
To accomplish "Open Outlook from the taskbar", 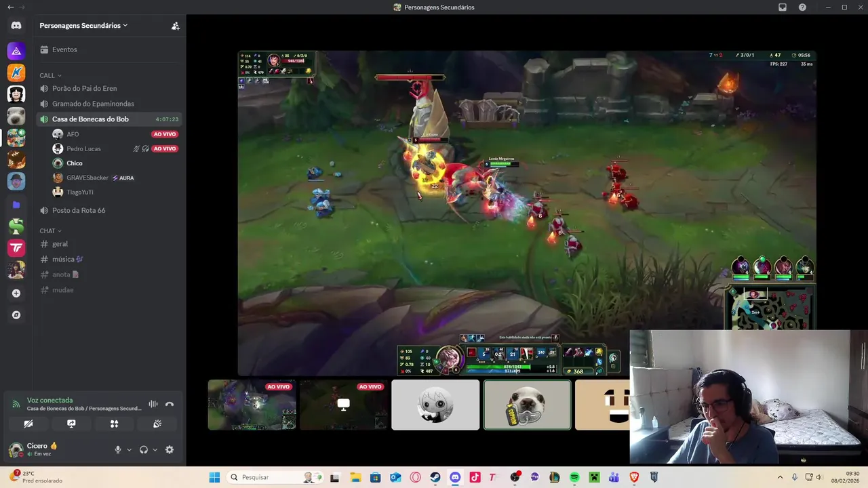I will point(395,477).
